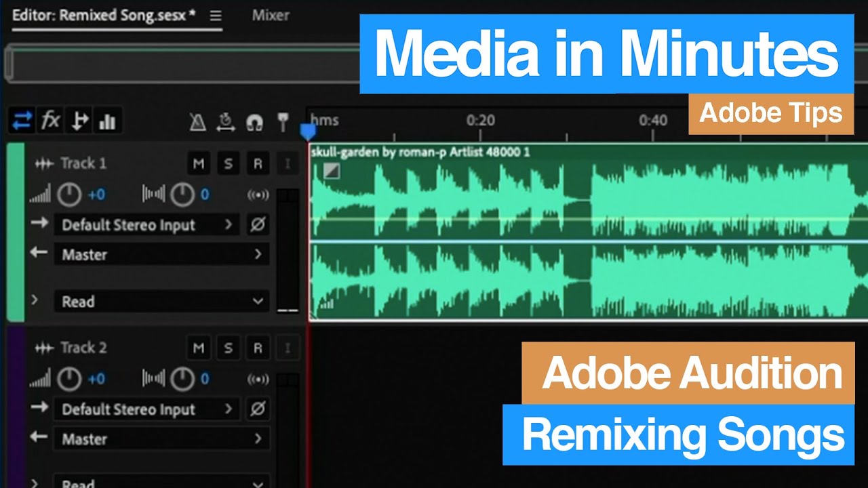Click Track 1 waveform icon beside name
The width and height of the screenshot is (868, 488).
tap(44, 163)
